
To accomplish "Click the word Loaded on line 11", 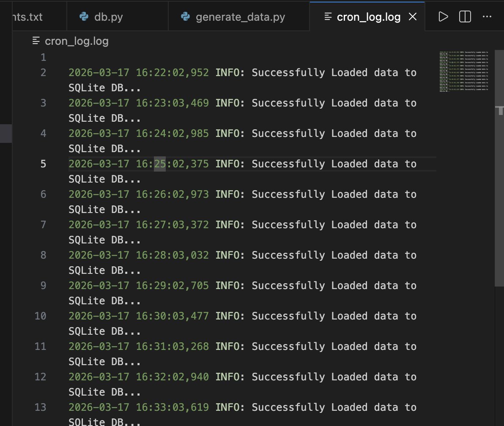I will (349, 346).
